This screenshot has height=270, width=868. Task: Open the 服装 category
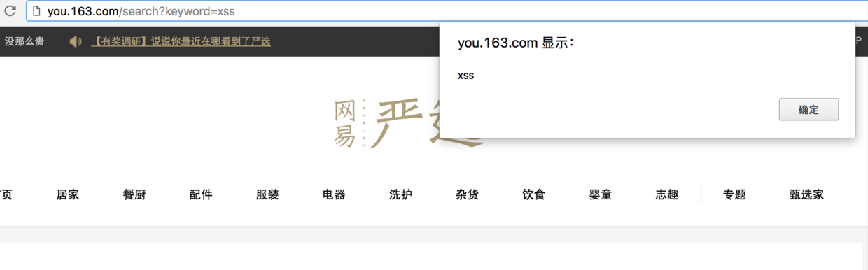(x=267, y=194)
